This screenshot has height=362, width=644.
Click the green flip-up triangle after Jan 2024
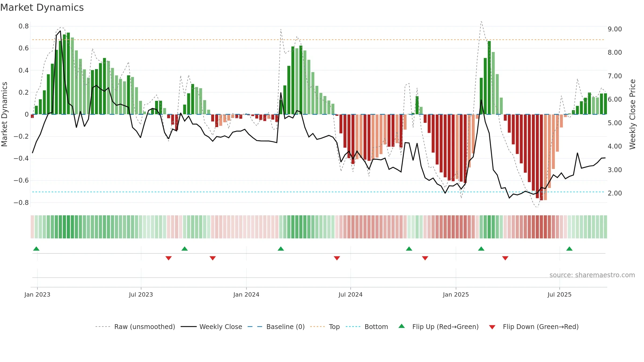(x=281, y=249)
